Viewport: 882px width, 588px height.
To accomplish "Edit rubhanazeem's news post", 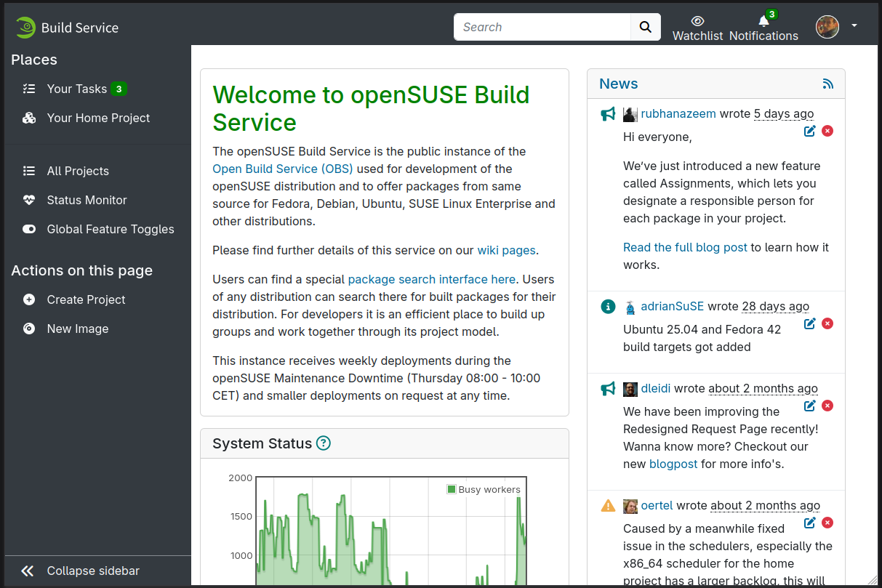I will [809, 131].
